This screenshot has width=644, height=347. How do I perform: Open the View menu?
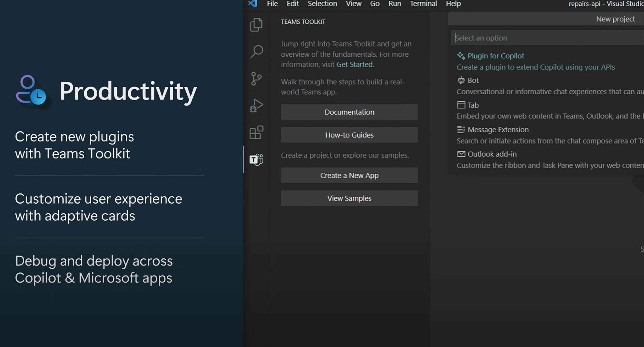pos(354,4)
